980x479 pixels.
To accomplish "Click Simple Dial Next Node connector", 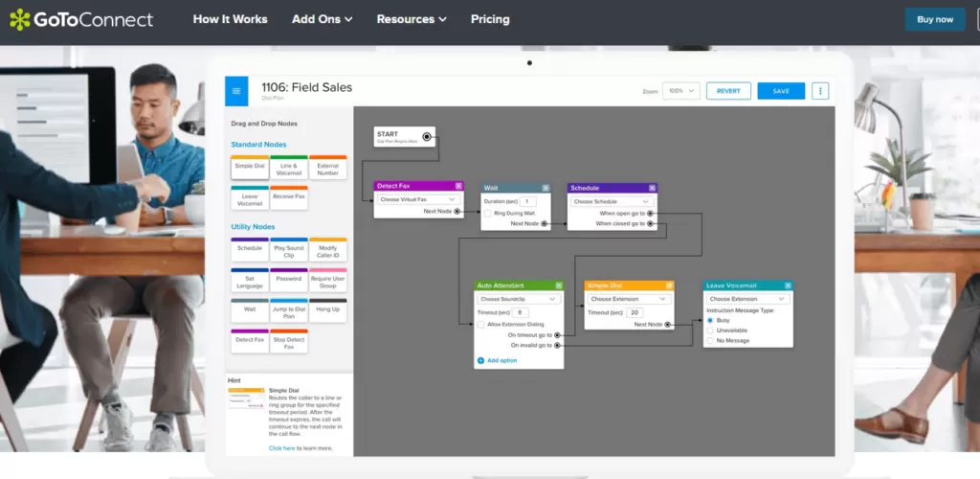I will pyautogui.click(x=667, y=325).
